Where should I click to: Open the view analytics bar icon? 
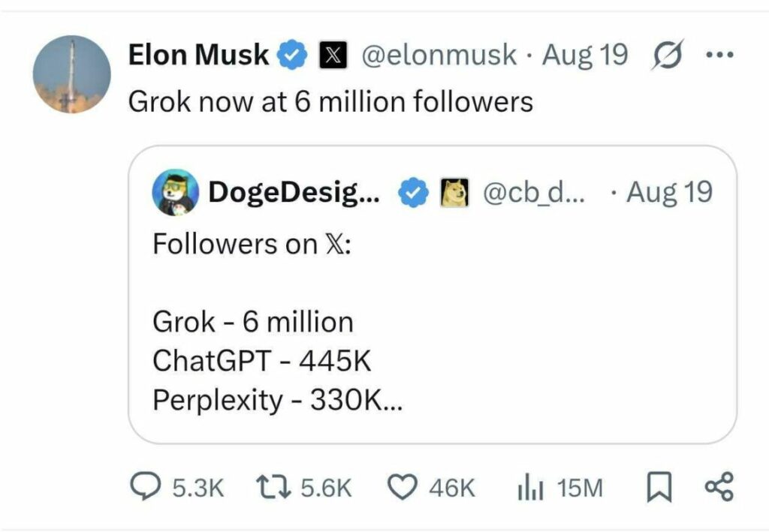click(529, 488)
